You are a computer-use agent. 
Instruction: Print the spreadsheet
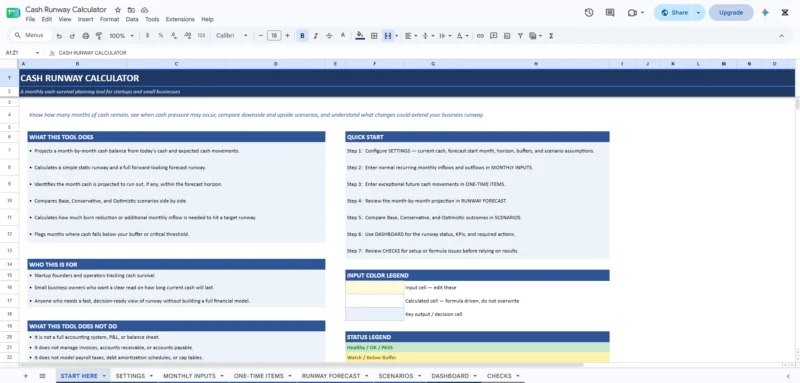tap(86, 36)
